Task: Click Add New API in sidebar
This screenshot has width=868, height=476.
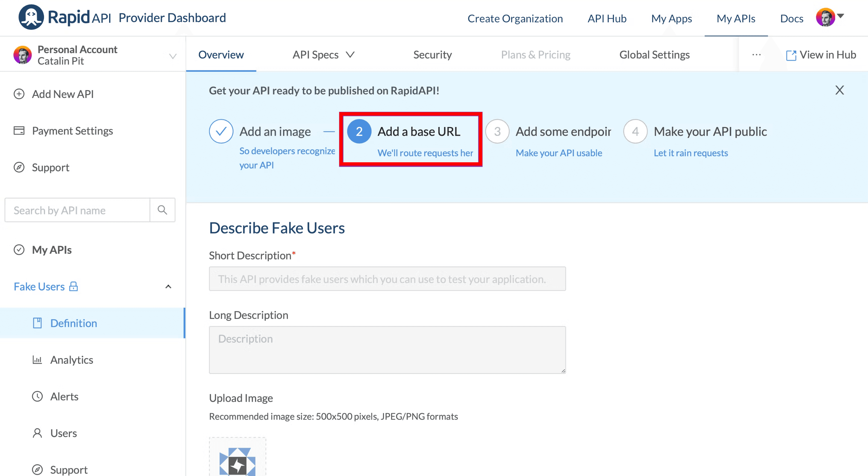Action: (x=63, y=94)
